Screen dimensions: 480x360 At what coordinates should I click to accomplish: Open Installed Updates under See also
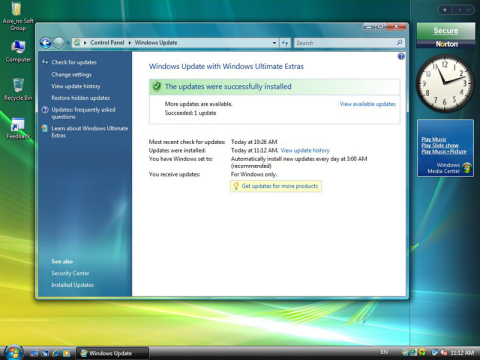[x=72, y=285]
